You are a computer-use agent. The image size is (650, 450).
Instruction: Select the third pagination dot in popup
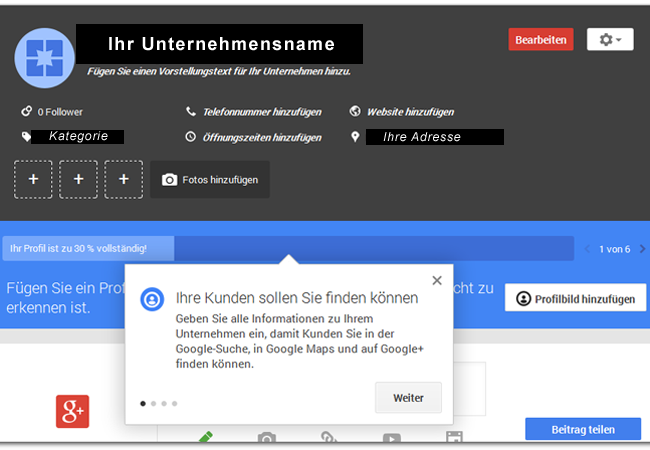tap(164, 404)
